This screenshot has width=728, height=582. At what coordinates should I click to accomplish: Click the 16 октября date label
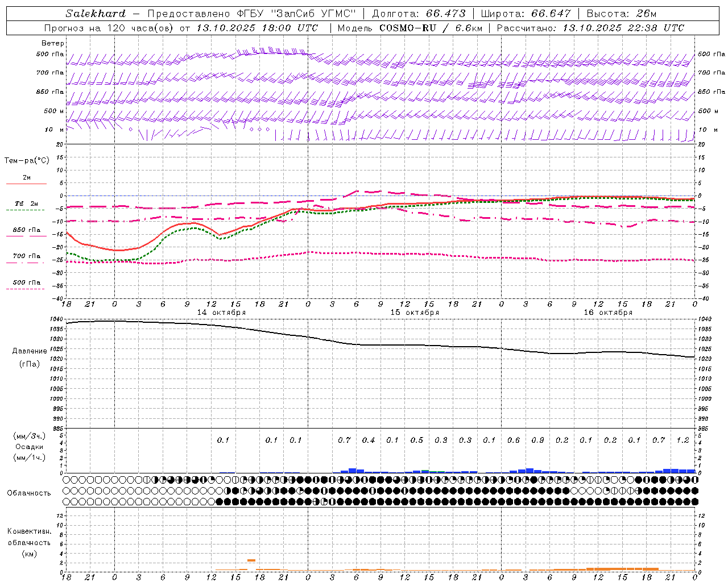tap(608, 313)
